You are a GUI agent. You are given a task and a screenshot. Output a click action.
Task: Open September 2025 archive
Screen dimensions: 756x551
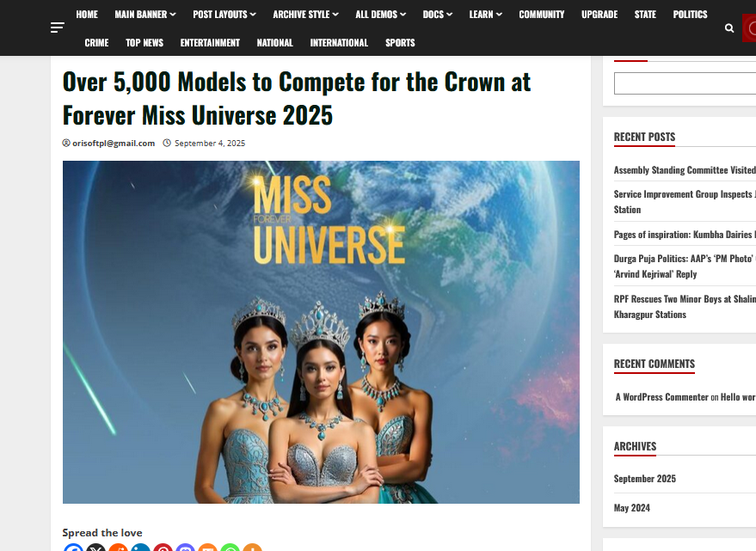(645, 479)
